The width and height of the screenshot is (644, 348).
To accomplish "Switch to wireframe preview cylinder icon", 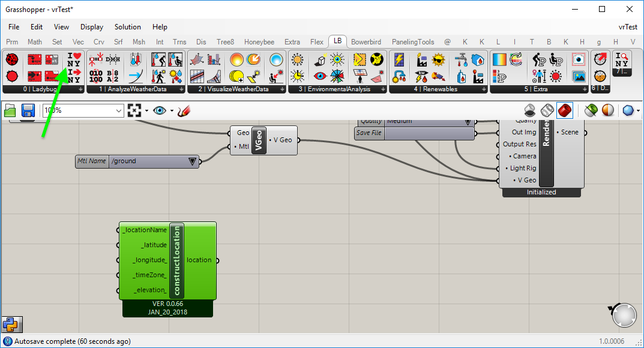I will point(547,110).
